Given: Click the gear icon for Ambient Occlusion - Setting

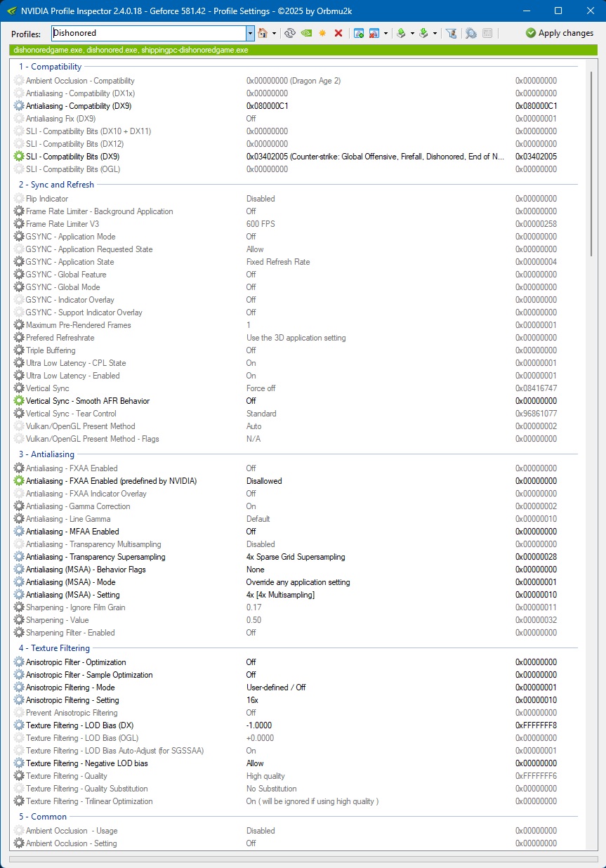Looking at the screenshot, I should pyautogui.click(x=19, y=843).
